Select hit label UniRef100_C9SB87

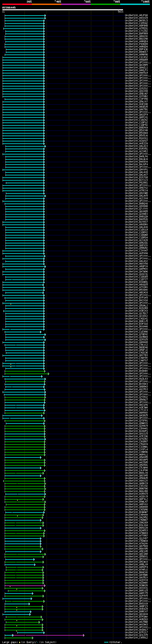click(136, 442)
